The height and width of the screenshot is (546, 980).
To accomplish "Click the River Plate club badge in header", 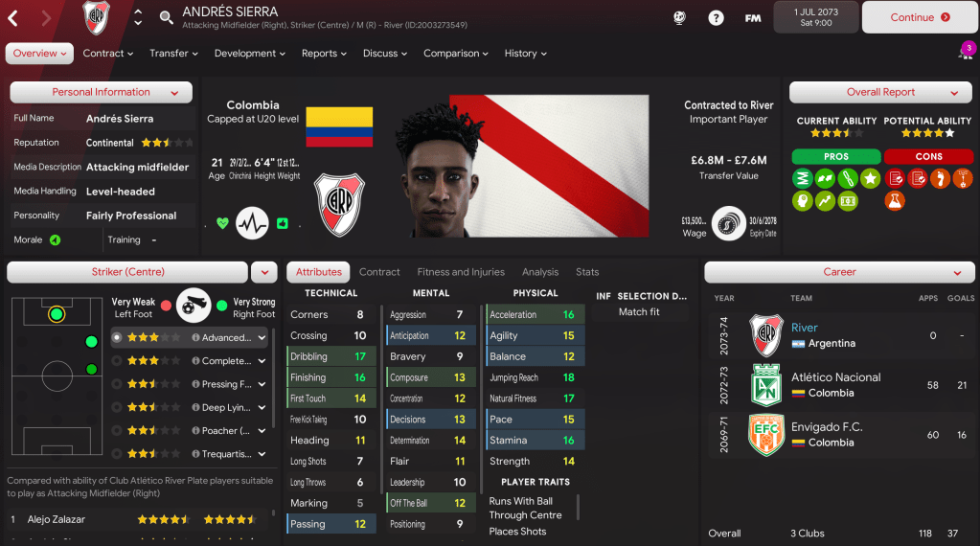I will pyautogui.click(x=96, y=17).
